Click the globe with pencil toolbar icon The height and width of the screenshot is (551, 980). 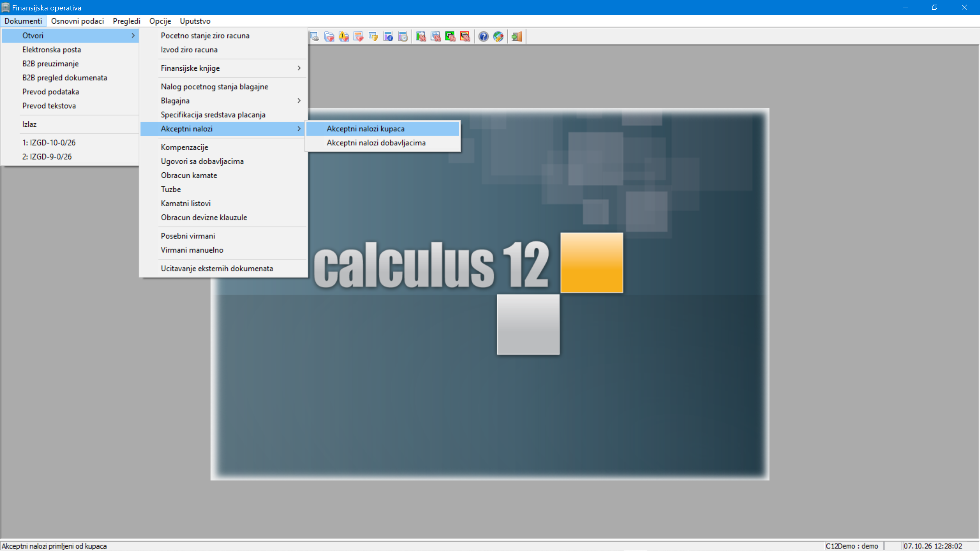[498, 36]
